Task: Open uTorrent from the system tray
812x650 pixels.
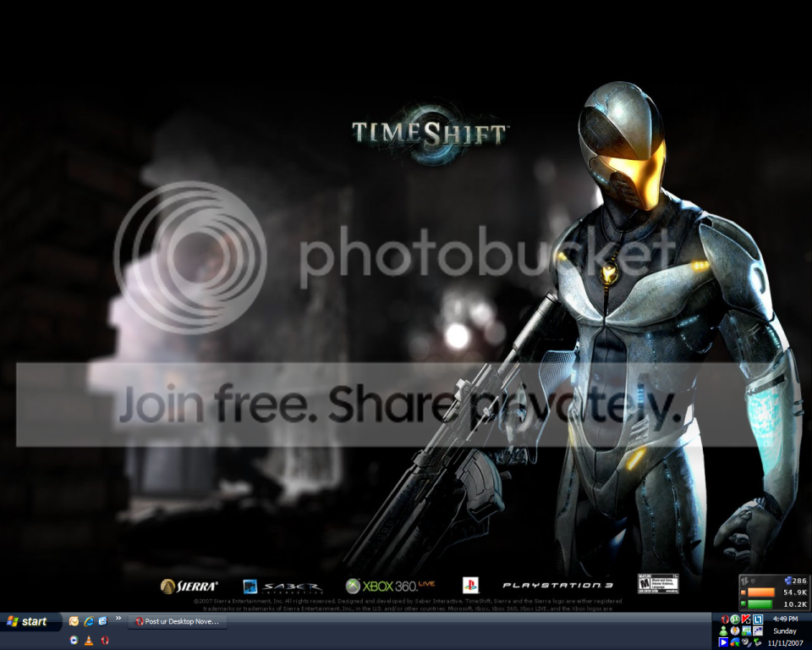Action: tap(735, 620)
